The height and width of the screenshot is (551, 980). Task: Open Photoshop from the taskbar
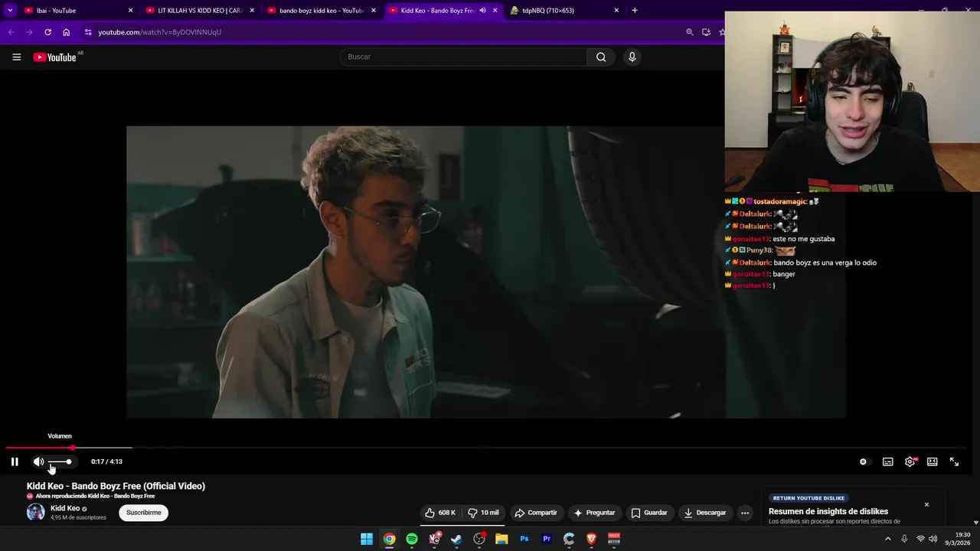click(x=524, y=539)
